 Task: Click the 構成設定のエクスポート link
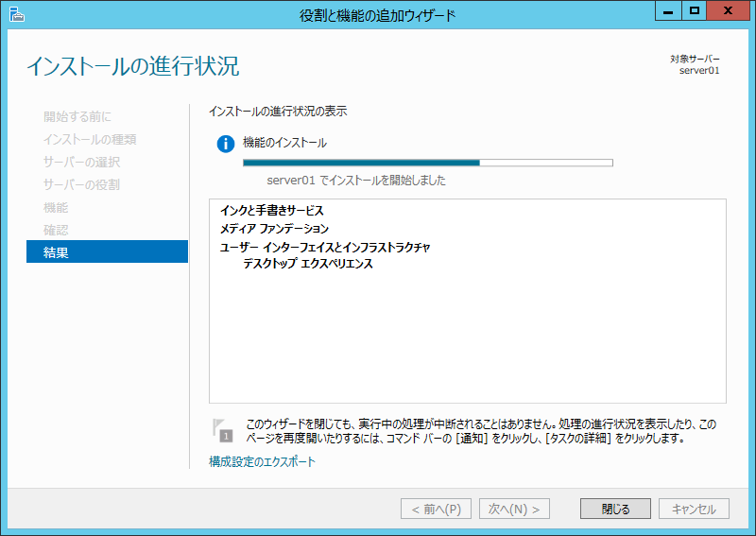point(262,462)
